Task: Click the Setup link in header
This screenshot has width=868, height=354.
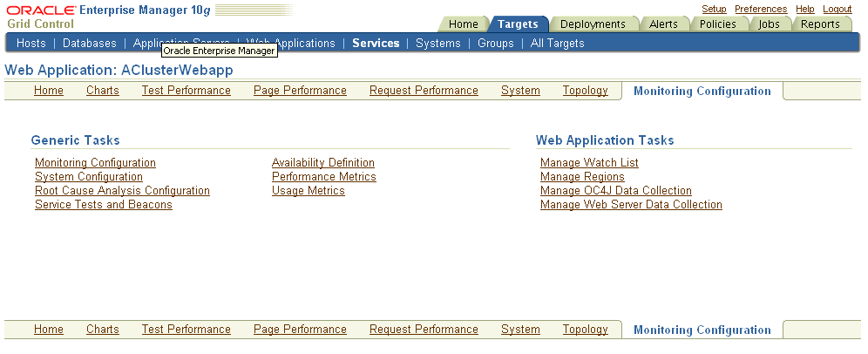Action: point(714,9)
